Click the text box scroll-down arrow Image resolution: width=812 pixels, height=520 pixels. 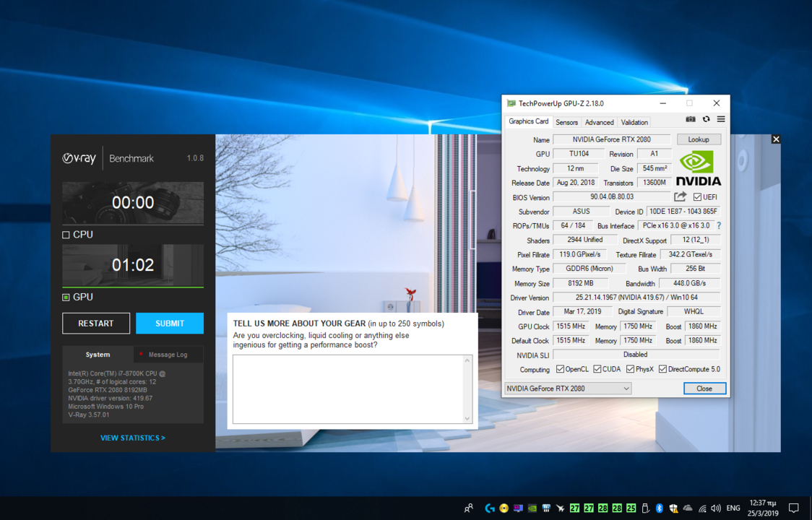[467, 418]
